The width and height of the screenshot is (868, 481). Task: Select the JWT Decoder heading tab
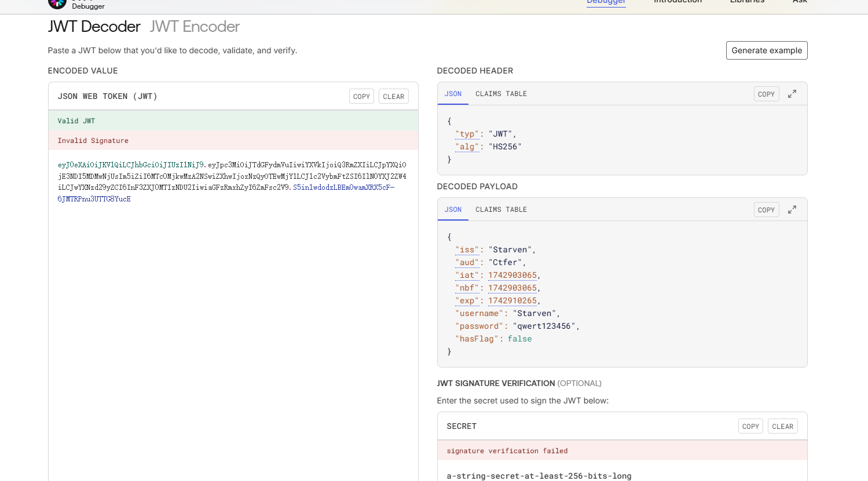tap(94, 27)
